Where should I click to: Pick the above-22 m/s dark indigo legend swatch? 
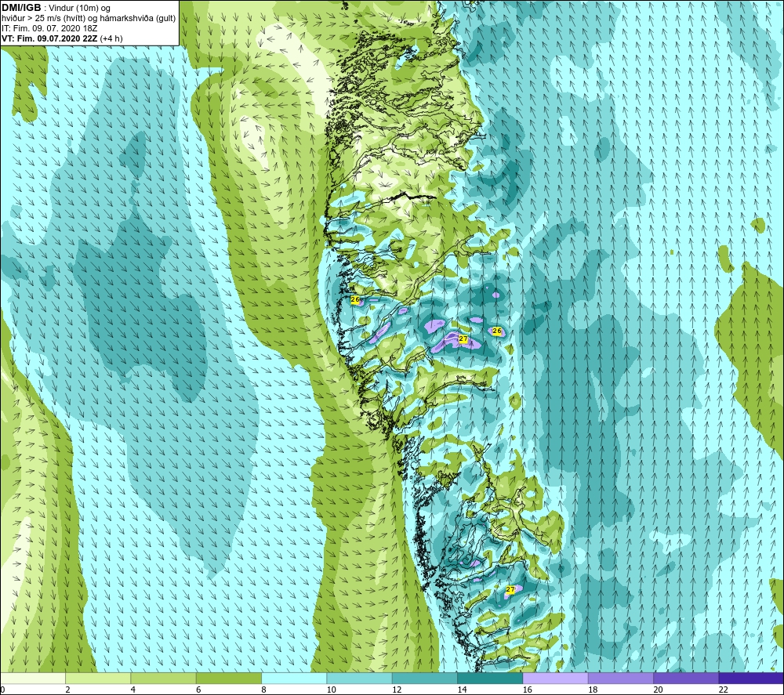pyautogui.click(x=752, y=678)
